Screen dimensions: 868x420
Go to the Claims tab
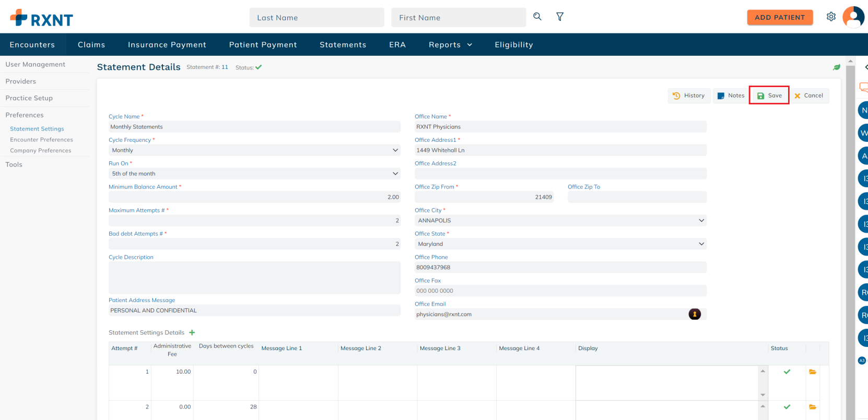[x=91, y=45]
